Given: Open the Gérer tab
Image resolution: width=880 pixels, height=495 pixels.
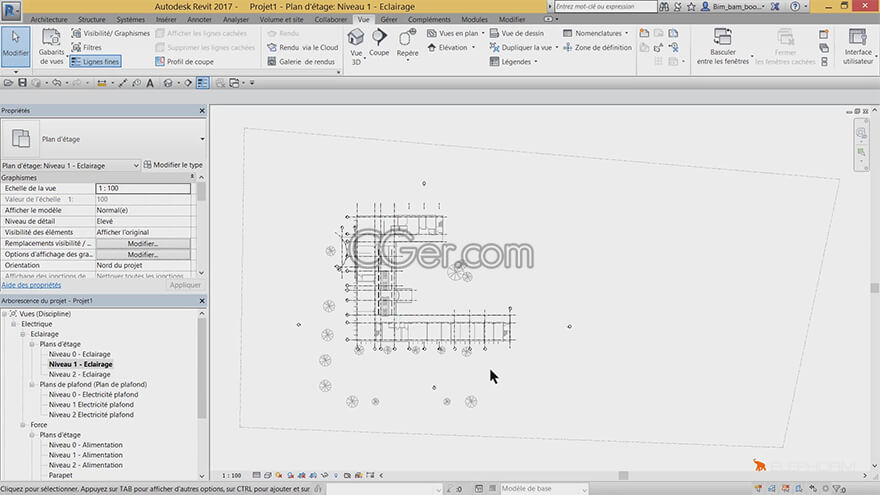Looking at the screenshot, I should pyautogui.click(x=389, y=19).
